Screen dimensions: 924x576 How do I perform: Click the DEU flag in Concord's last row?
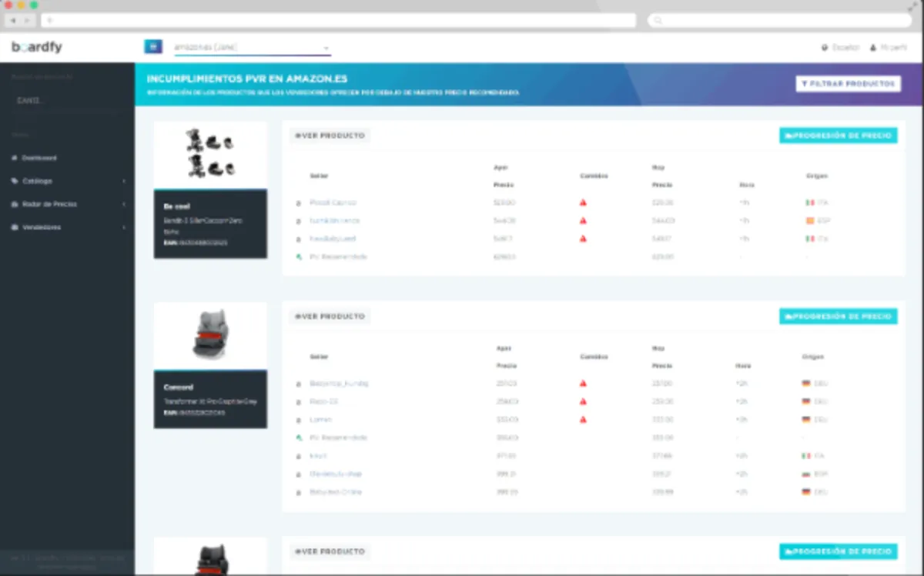point(806,492)
